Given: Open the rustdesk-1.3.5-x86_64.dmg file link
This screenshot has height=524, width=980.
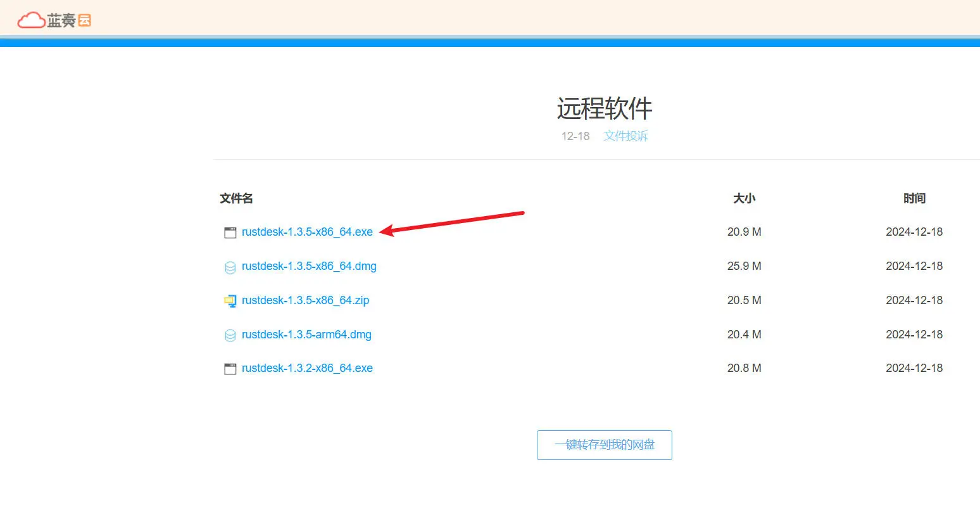Looking at the screenshot, I should [309, 266].
